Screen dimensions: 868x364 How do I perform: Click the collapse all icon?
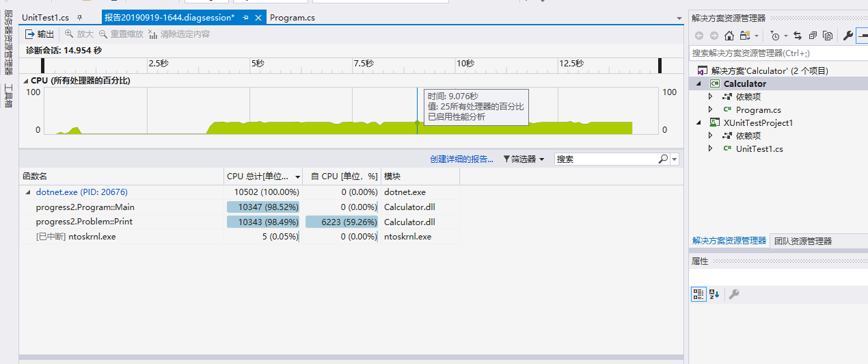[x=813, y=36]
